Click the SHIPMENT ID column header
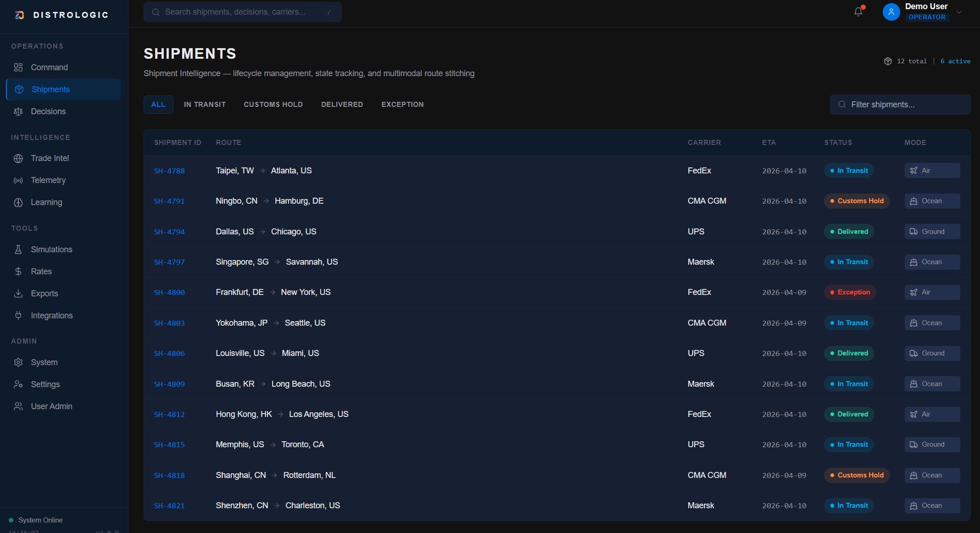Screen dimensions: 980x533 178,143
